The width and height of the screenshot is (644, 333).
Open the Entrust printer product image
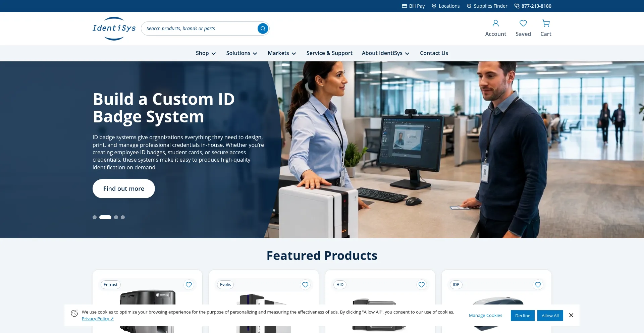[x=148, y=297]
